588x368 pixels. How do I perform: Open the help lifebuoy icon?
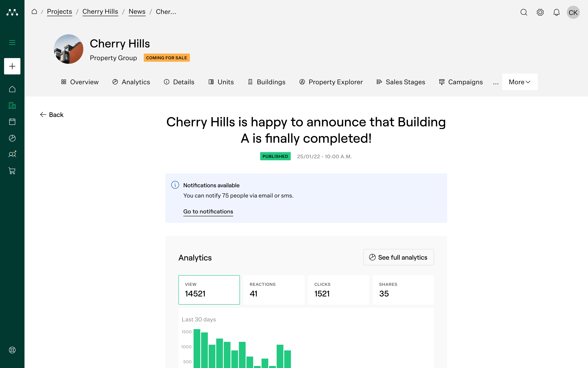tap(12, 350)
